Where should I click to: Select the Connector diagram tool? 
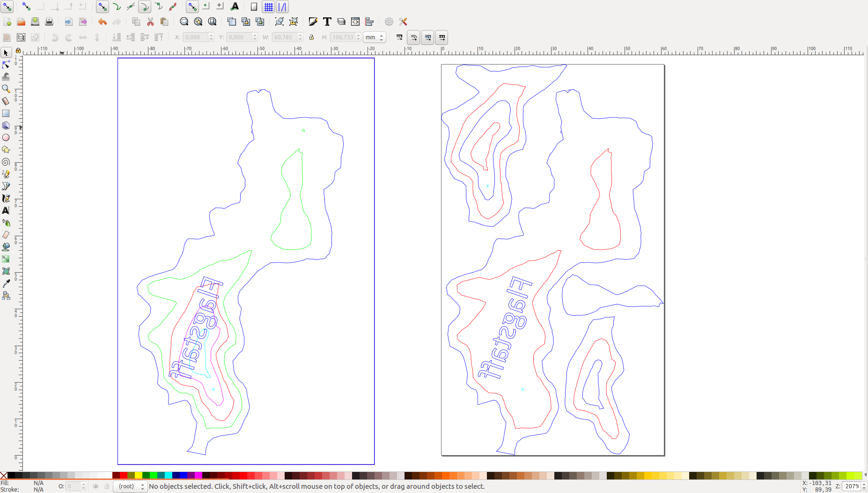click(6, 296)
